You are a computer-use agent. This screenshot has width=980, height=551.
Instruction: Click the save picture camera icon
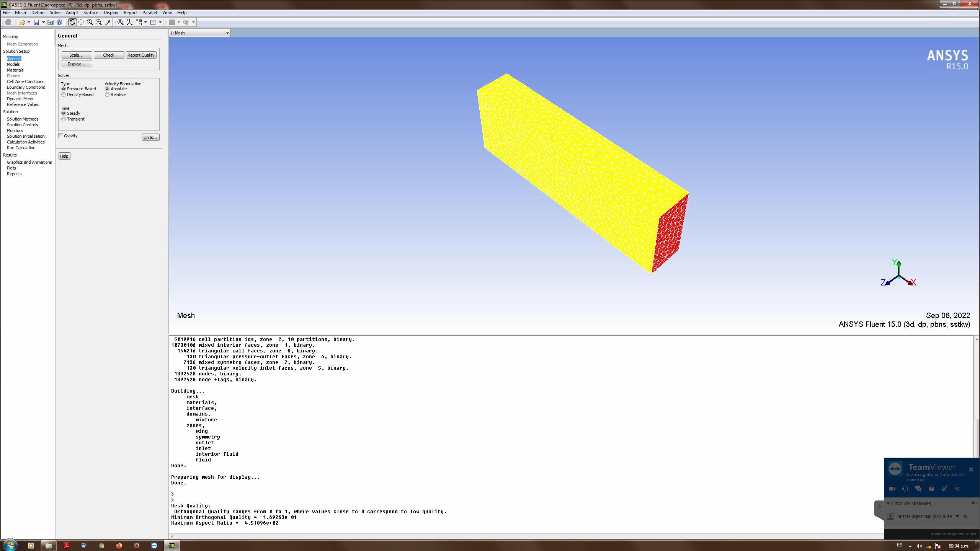point(51,22)
